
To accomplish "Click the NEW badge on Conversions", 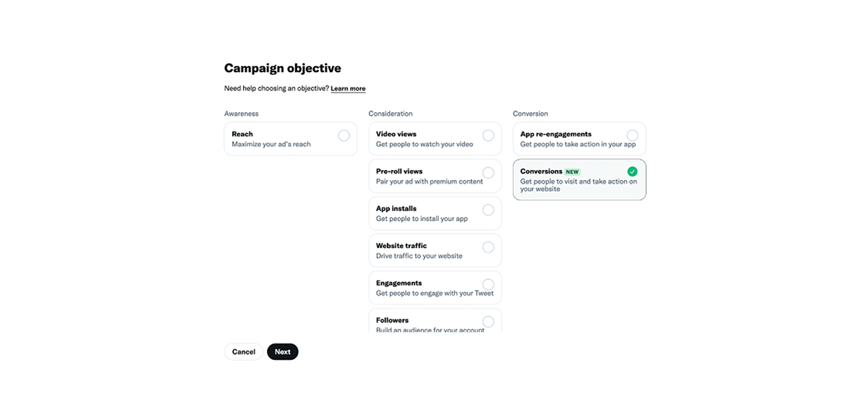I will point(572,172).
